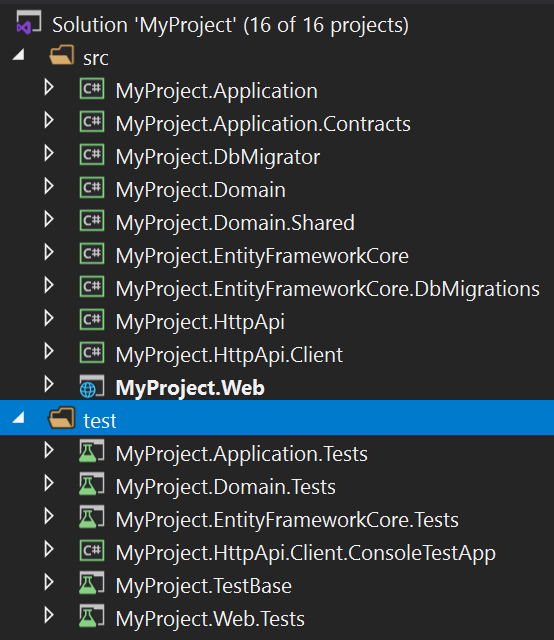This screenshot has height=640, width=554.
Task: Click C# icon of MyProject.HttpApi.Client
Action: pos(92,353)
